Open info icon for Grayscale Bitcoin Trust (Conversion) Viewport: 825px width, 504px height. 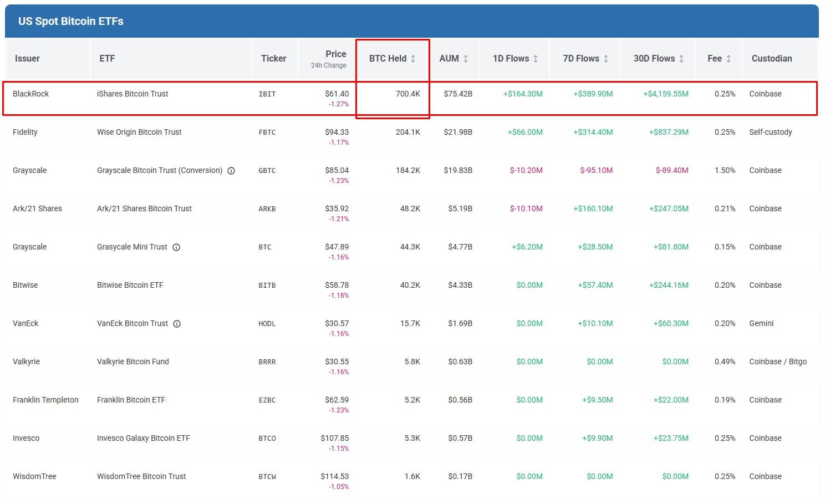(x=231, y=171)
